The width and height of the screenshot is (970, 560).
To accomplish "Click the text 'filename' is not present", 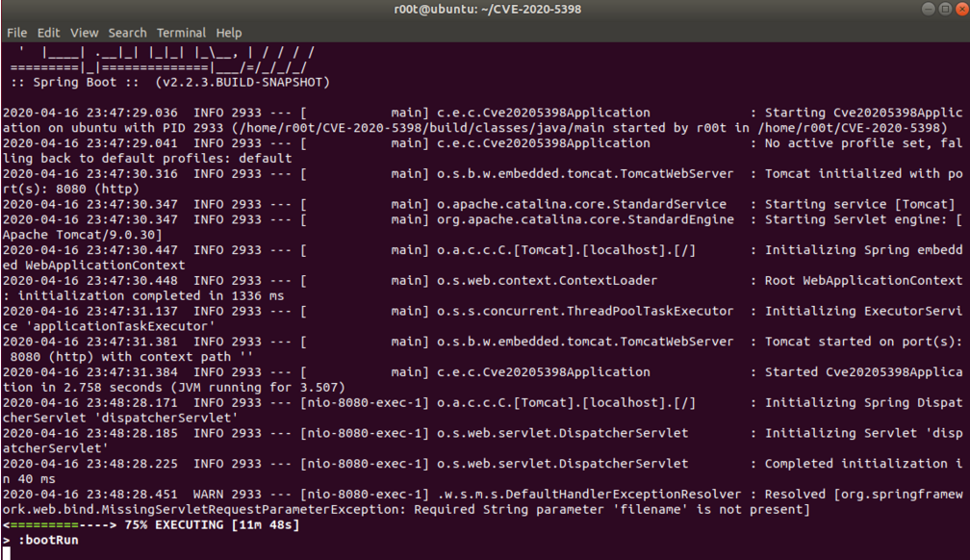I will point(707,510).
